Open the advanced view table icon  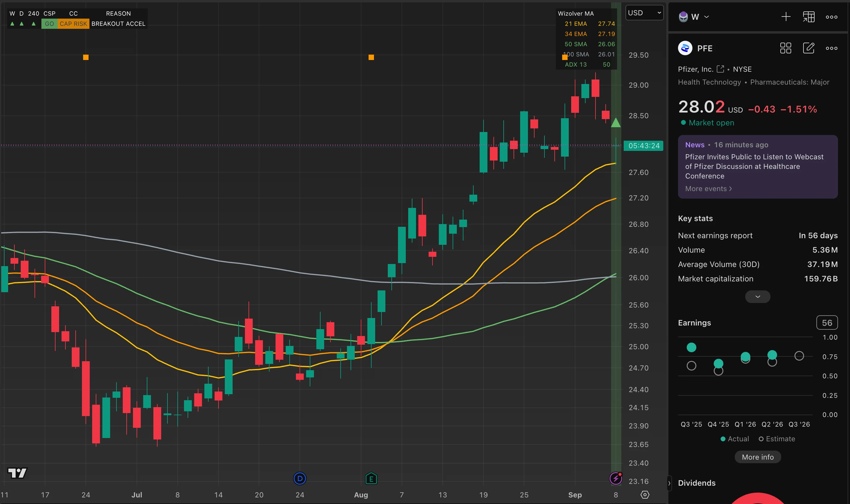point(809,16)
